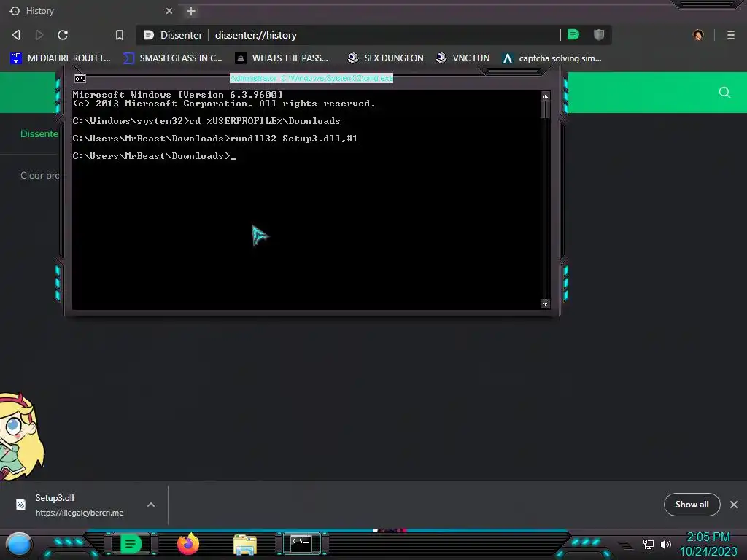Go back with the browser back arrow
Viewport: 747px width, 560px height.
pos(16,35)
